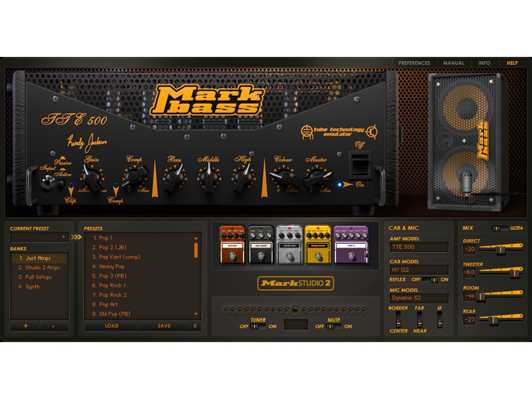Select the Pop Art preset

[139, 305]
